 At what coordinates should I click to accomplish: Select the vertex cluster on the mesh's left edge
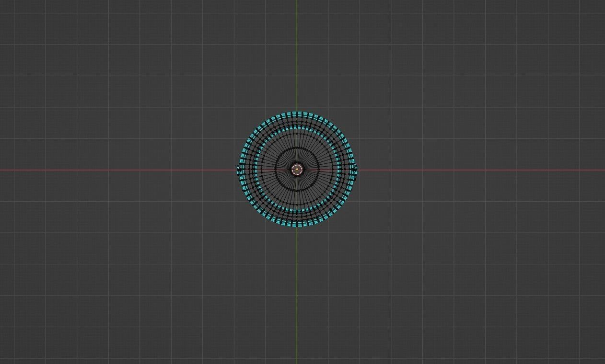coord(238,169)
